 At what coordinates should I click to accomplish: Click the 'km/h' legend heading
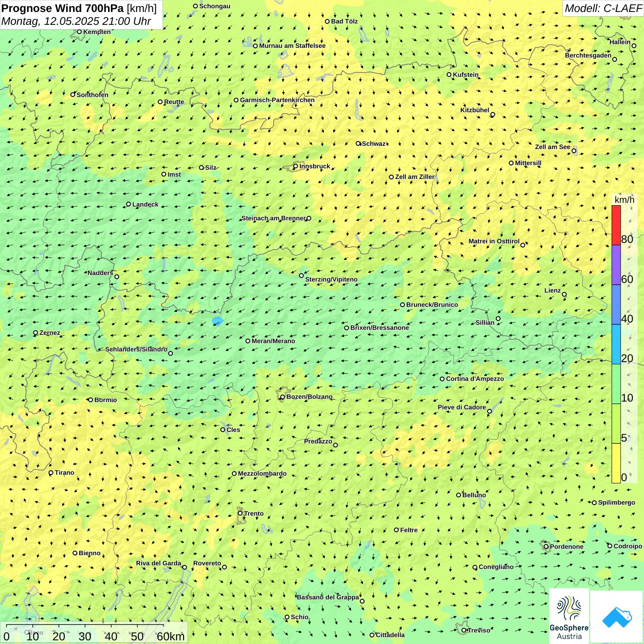pos(624,200)
